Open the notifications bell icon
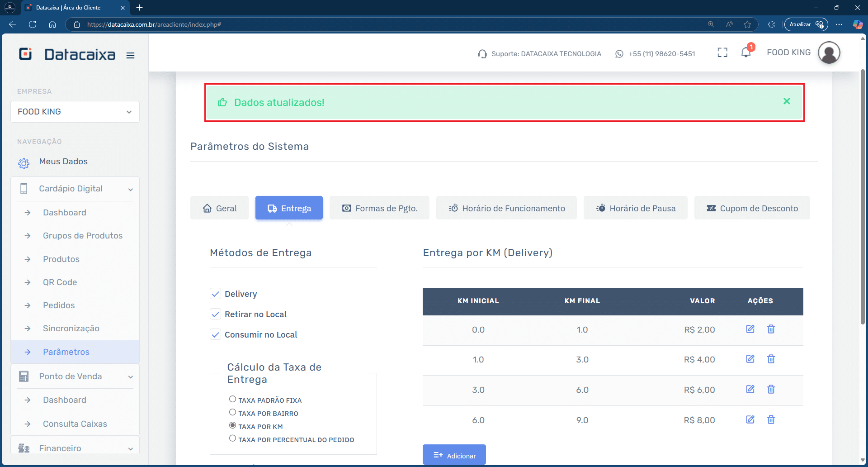This screenshot has width=868, height=467. (x=746, y=53)
